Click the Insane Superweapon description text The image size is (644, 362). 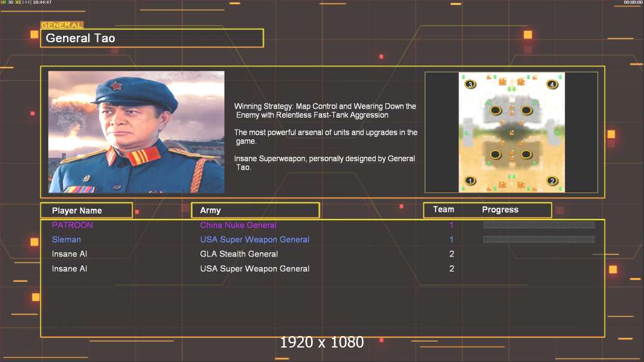coord(324,163)
